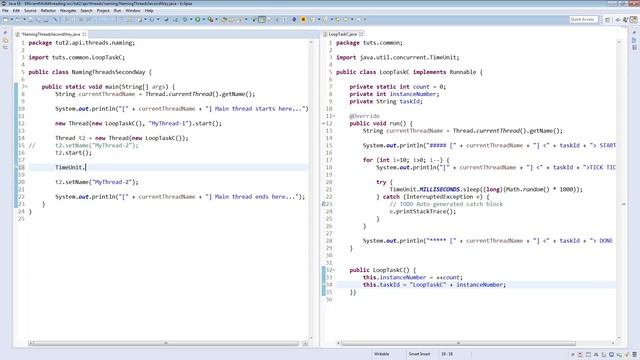This screenshot has width=640, height=360.
Task: Open the External Tools dropdown arrow
Action: (x=216, y=19)
